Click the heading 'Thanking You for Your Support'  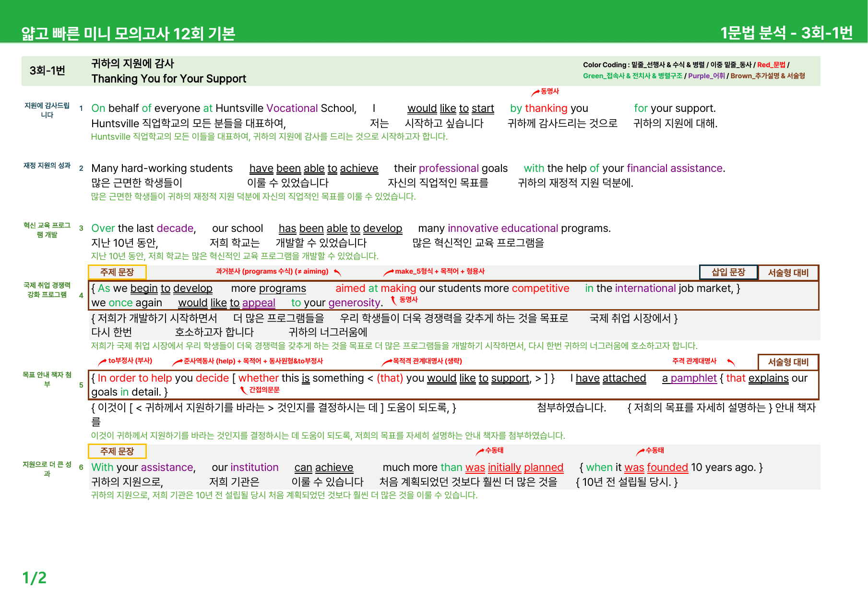click(169, 79)
